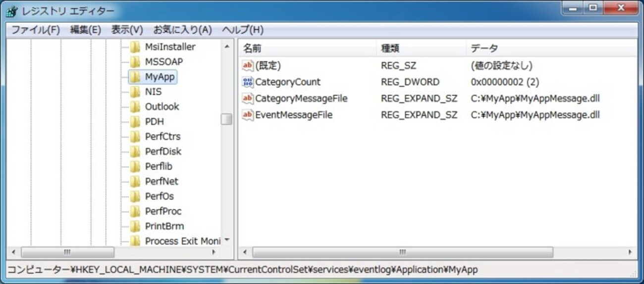This screenshot has height=284, width=644.
Task: Click the REG_SZ type cell
Action: tap(398, 65)
